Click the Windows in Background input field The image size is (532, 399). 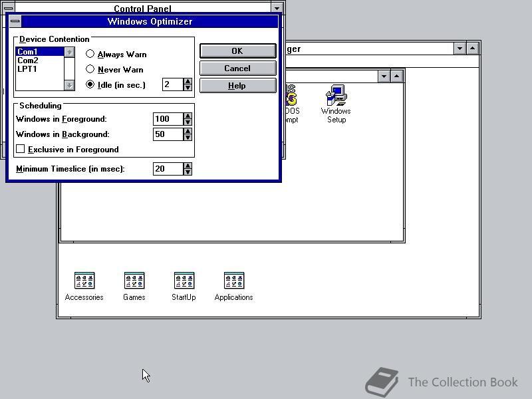(x=168, y=134)
